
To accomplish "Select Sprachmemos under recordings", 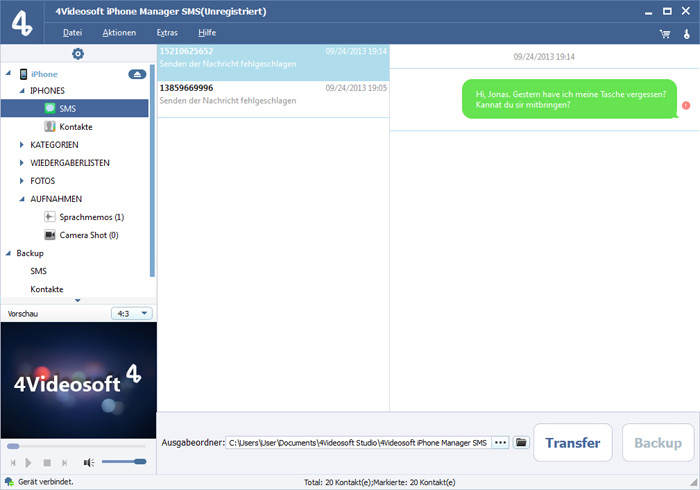I will point(90,217).
